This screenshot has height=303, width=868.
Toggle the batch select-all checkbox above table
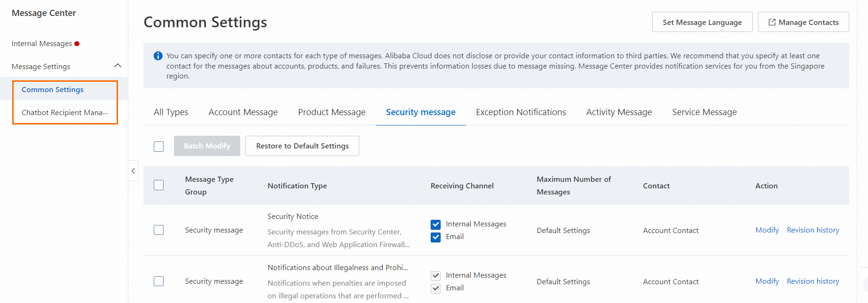[159, 146]
